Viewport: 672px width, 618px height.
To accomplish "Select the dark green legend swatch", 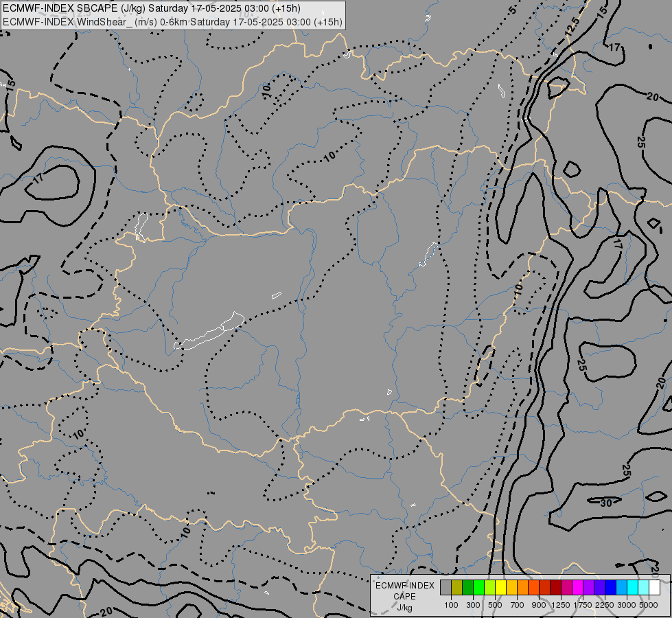I will [x=468, y=588].
